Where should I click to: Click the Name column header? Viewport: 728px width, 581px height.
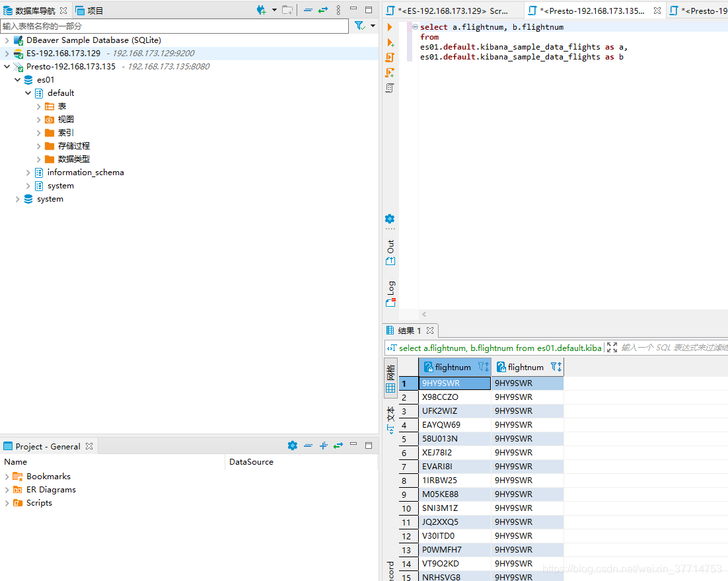[112, 461]
